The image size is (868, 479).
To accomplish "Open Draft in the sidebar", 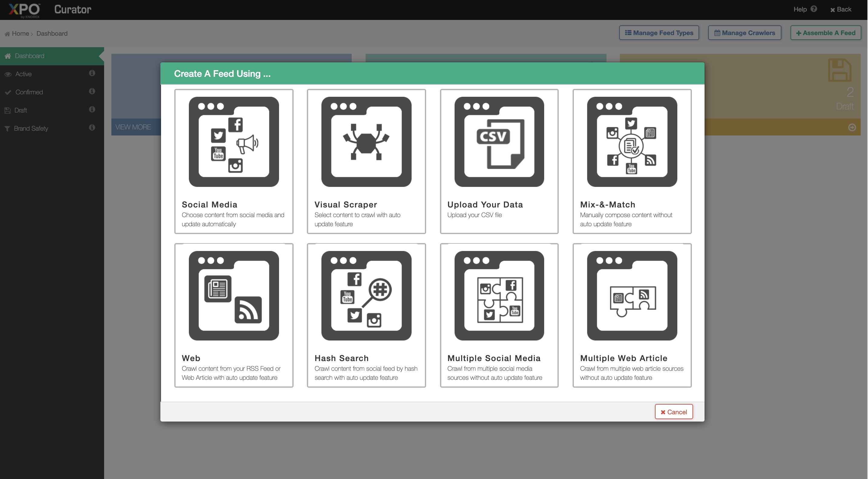I will 21,110.
